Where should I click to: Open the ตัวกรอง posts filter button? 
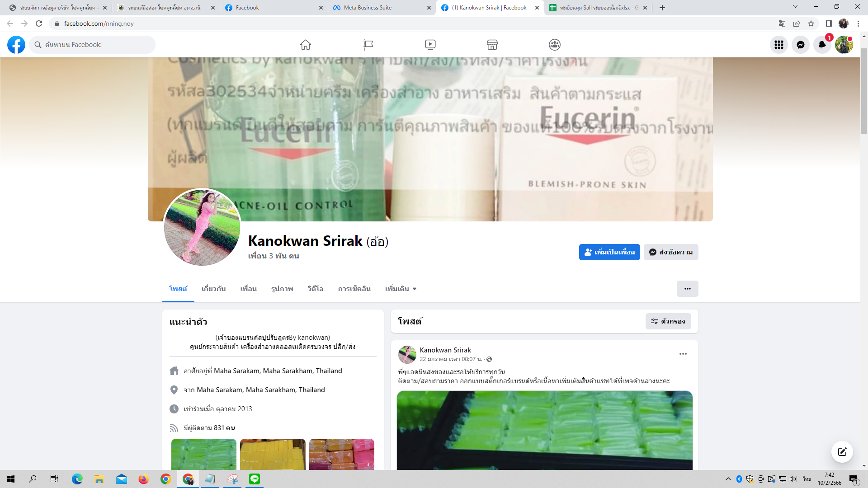[x=668, y=321]
